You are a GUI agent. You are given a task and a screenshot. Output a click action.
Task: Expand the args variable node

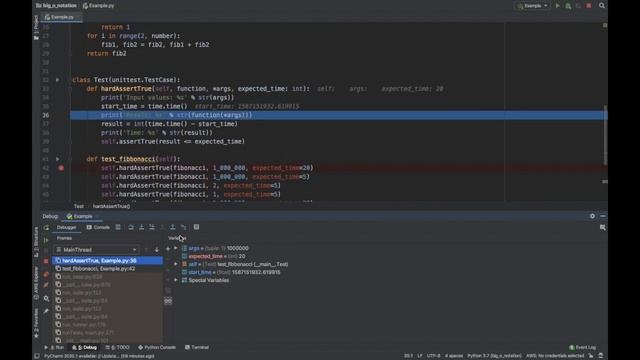(x=176, y=248)
